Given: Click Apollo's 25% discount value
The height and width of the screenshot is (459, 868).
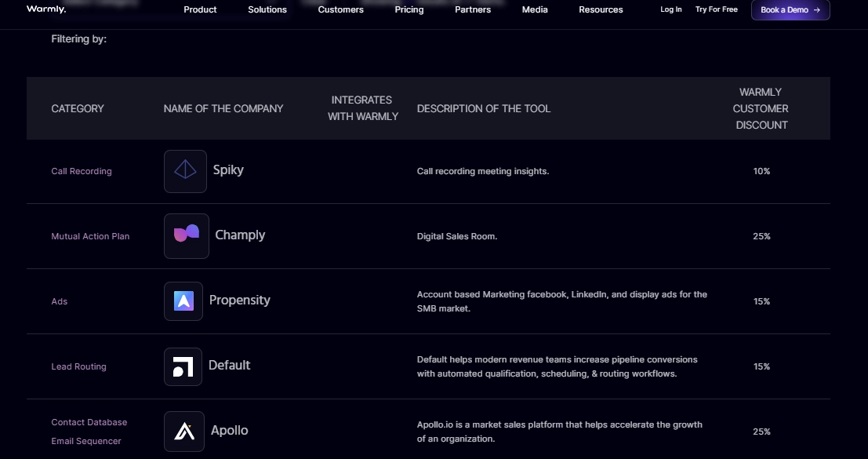Looking at the screenshot, I should coord(761,432).
